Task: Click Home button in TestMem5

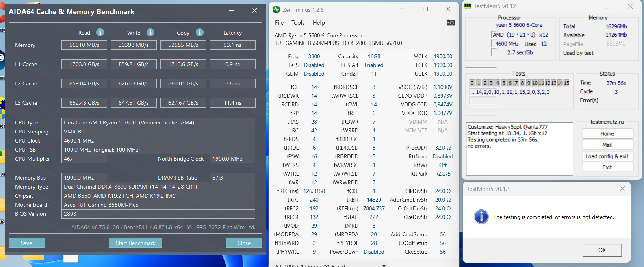Action: [x=607, y=134]
